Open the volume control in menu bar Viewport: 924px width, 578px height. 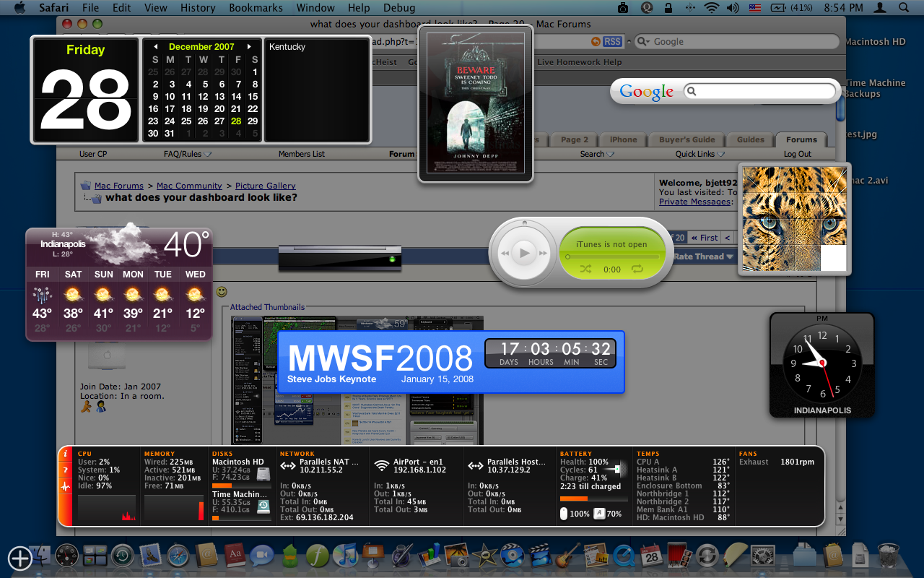(x=733, y=8)
